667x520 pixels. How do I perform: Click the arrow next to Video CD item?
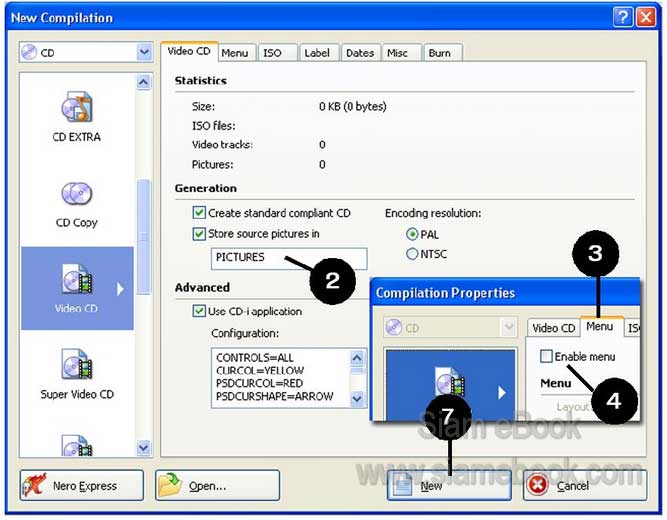pyautogui.click(x=120, y=289)
